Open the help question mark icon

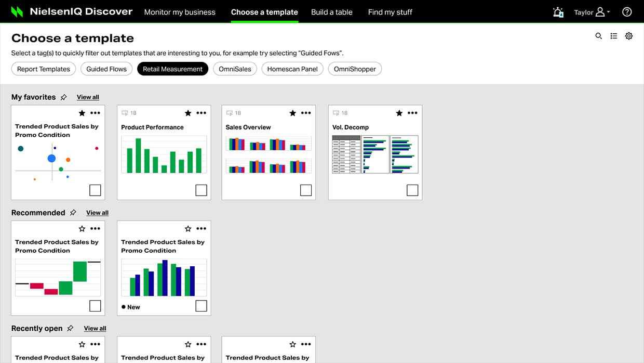click(x=627, y=12)
